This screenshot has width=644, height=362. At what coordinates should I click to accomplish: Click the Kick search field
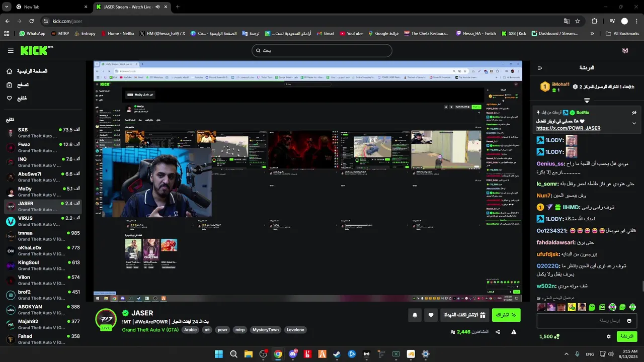pyautogui.click(x=321, y=51)
